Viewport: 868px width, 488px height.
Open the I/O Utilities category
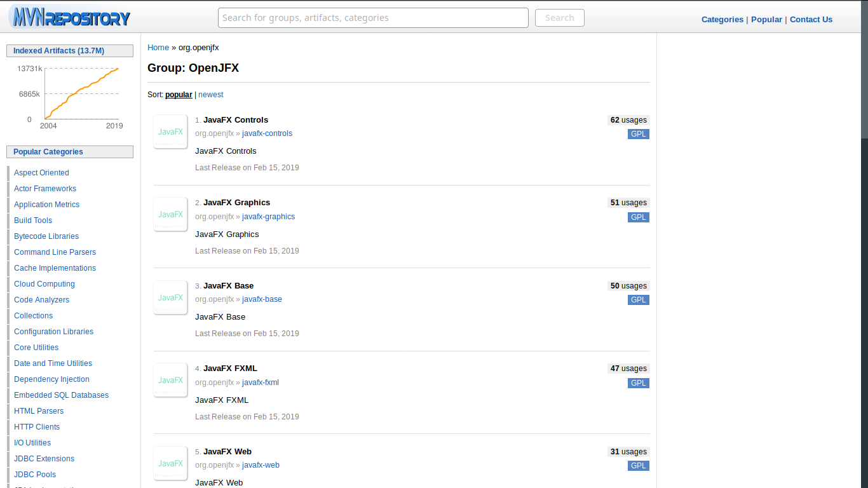tap(32, 443)
